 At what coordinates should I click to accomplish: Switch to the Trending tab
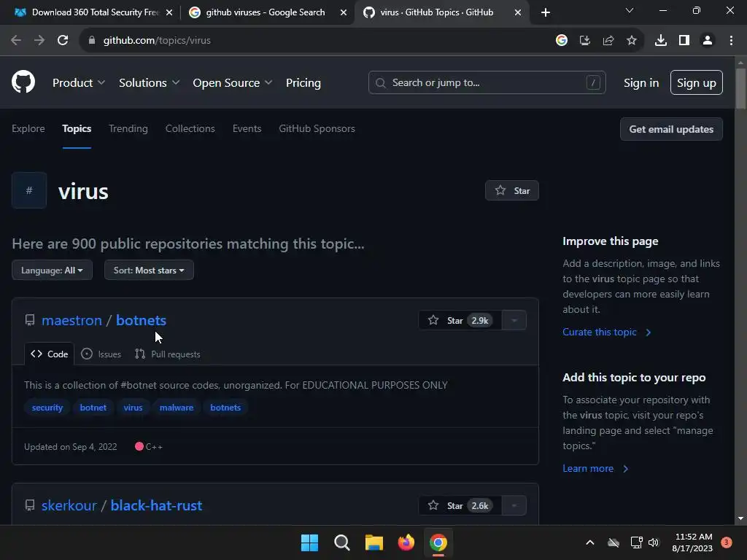tap(128, 128)
